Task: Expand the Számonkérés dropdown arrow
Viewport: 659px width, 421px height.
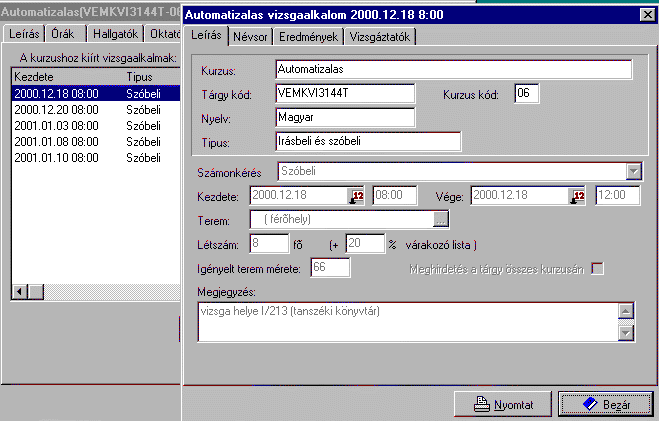Action: click(633, 171)
